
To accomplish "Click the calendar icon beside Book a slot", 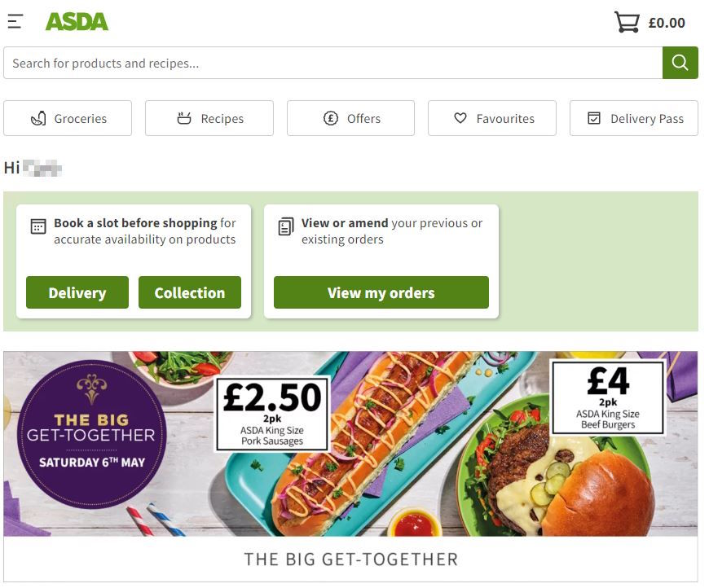I will [38, 226].
